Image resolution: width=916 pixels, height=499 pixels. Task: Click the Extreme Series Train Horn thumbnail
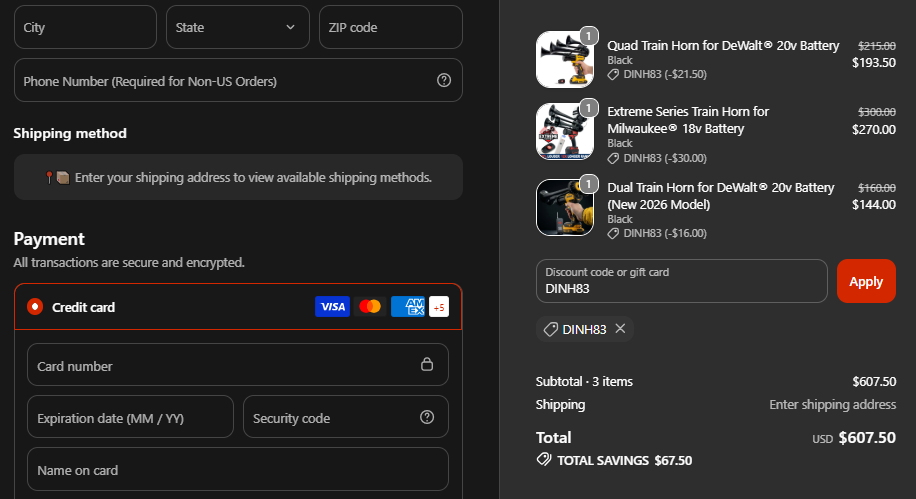[x=565, y=131]
